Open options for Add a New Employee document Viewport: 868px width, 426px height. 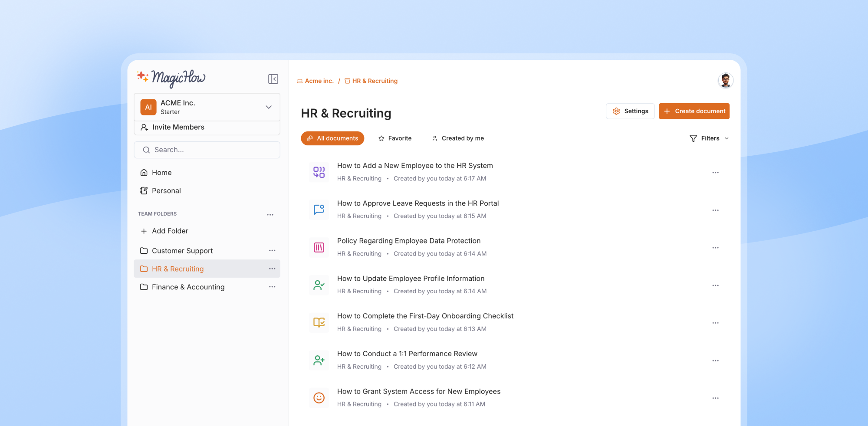716,173
